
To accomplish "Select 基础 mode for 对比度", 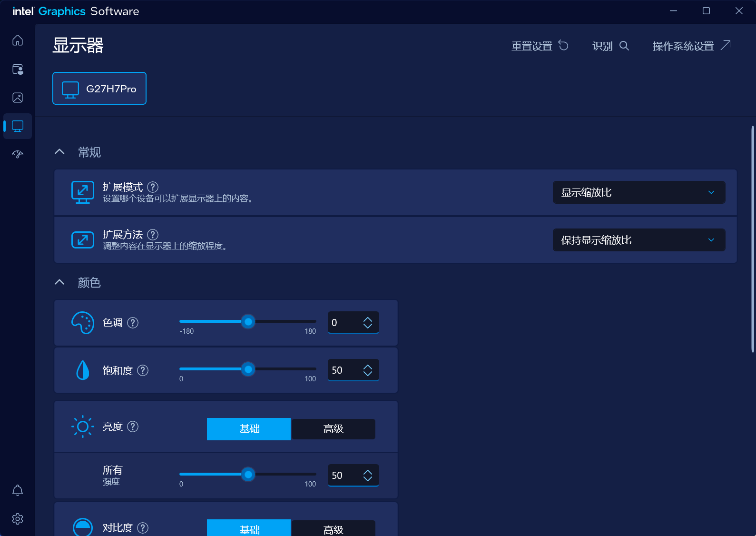I will (249, 528).
